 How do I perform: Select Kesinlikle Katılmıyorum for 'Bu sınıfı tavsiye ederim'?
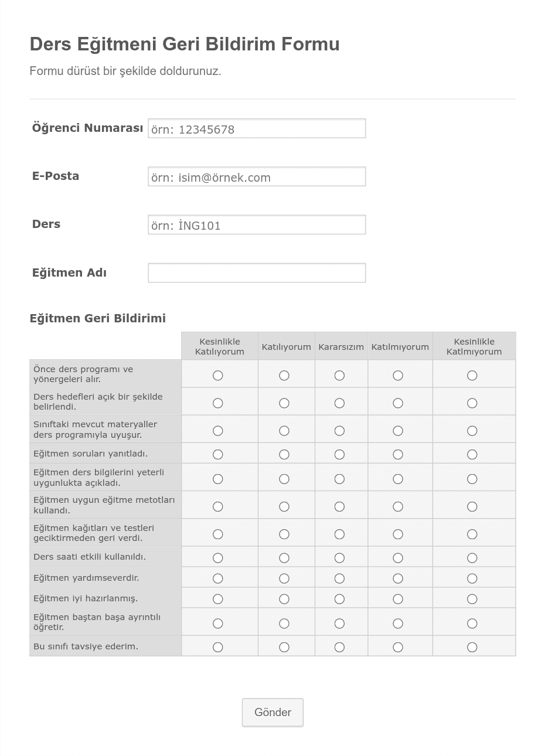[472, 647]
